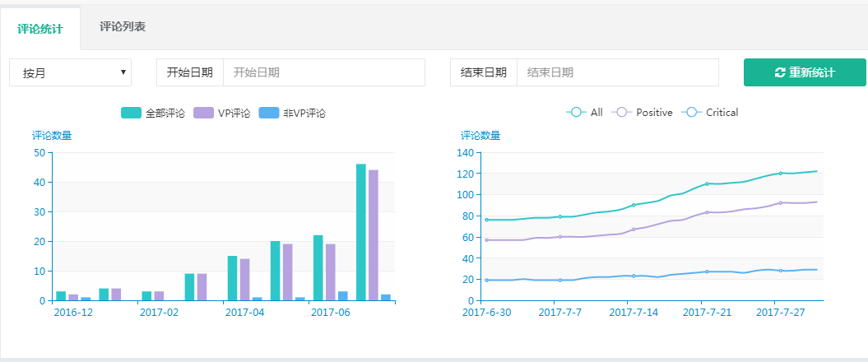
Task: Click the 2017-7-21 axis label
Action: 707,312
